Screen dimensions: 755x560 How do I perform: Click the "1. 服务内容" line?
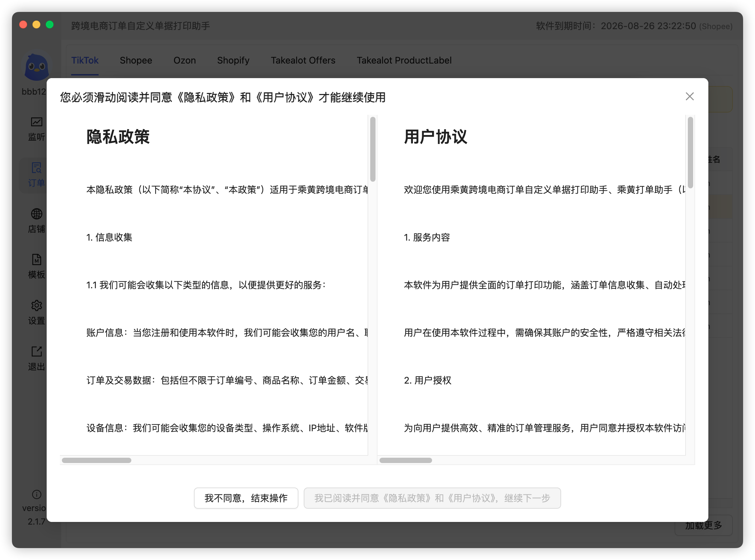[x=427, y=237]
